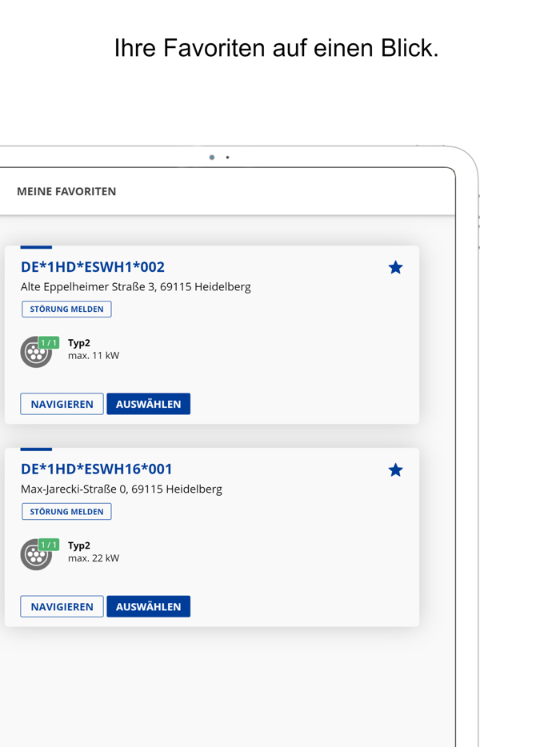The image size is (560, 747).
Task: Open station title DE*1HD*ESWH1*002
Action: (93, 267)
